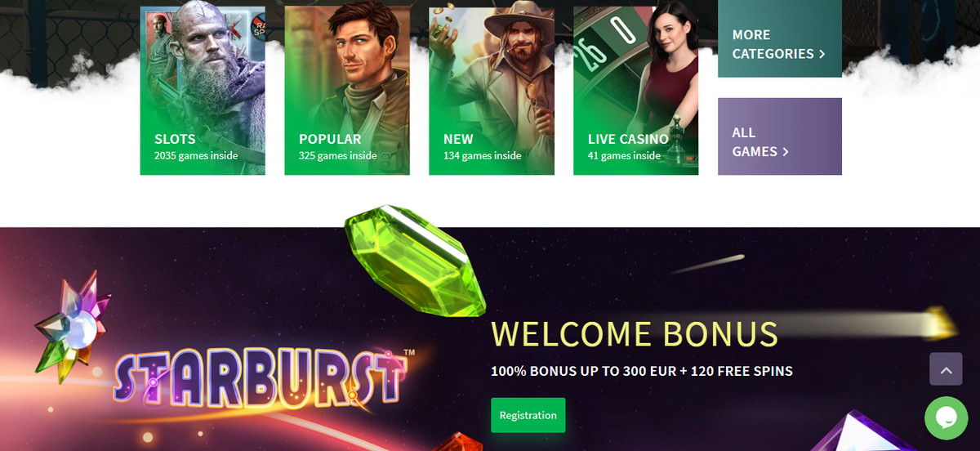Click the '134 games inside' label
980x451 pixels.
482,155
